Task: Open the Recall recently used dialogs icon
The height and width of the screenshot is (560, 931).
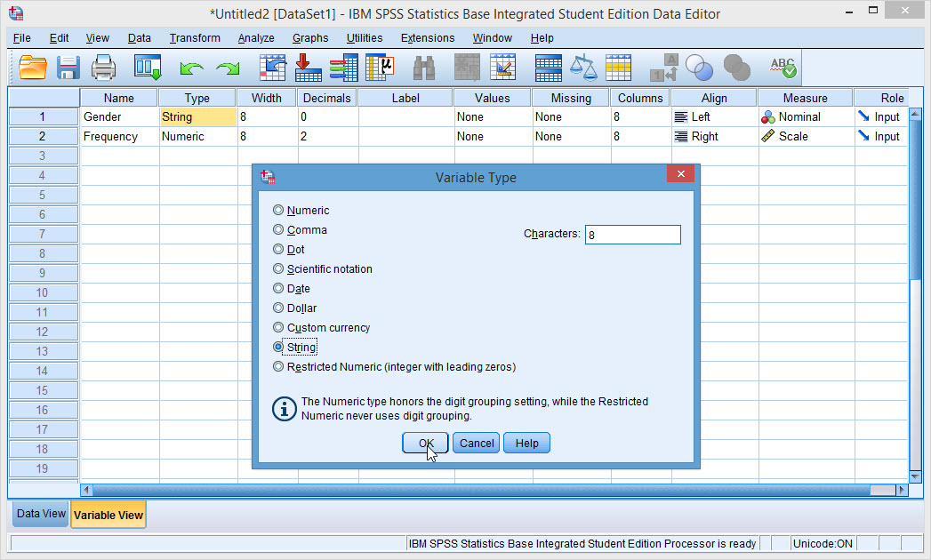Action: (148, 68)
